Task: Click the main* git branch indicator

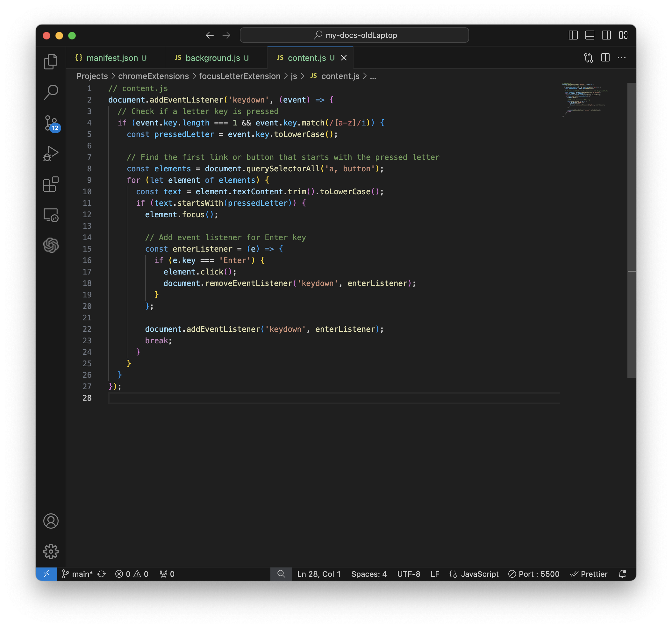Action: [x=77, y=574]
